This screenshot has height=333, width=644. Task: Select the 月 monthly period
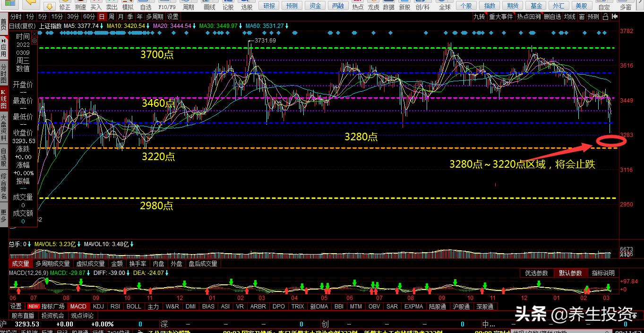(x=120, y=17)
